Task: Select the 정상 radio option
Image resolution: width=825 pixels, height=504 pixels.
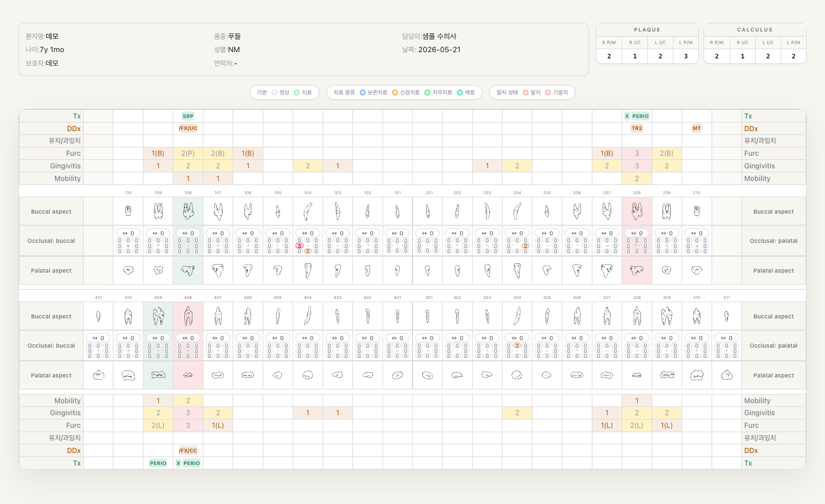Action: point(281,93)
